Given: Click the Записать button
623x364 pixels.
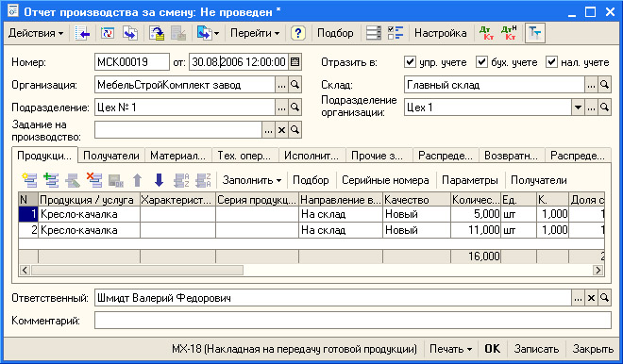Looking at the screenshot, I should [536, 349].
